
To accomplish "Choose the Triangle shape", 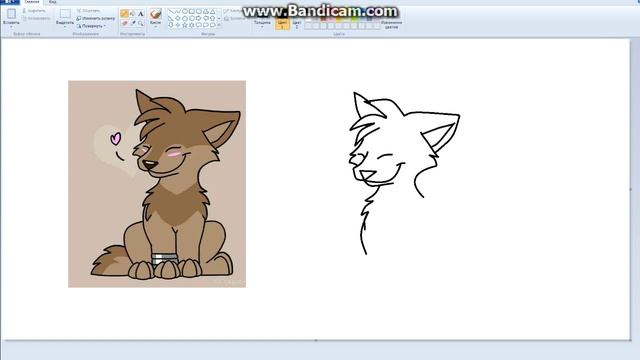I will pos(213,11).
